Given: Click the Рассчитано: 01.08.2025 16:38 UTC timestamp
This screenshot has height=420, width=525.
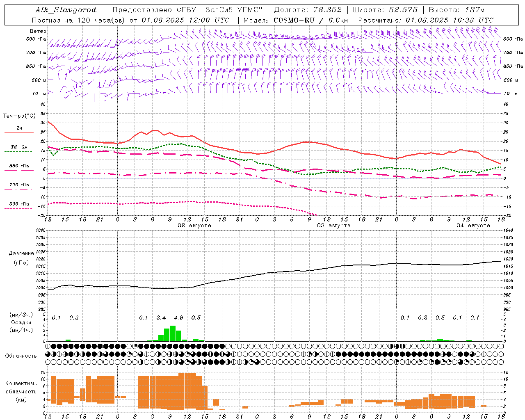Looking at the screenshot, I should coord(426,20).
